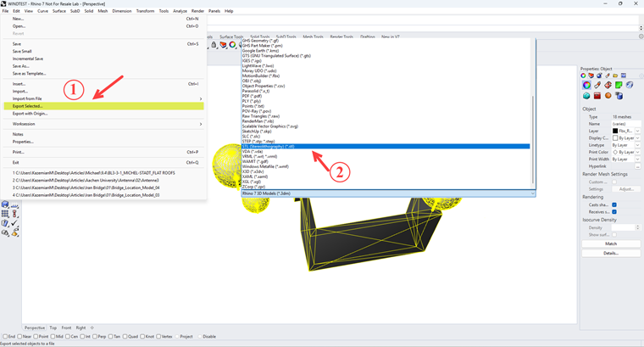Choose Save As in File menu
644x347 pixels.
point(20,66)
